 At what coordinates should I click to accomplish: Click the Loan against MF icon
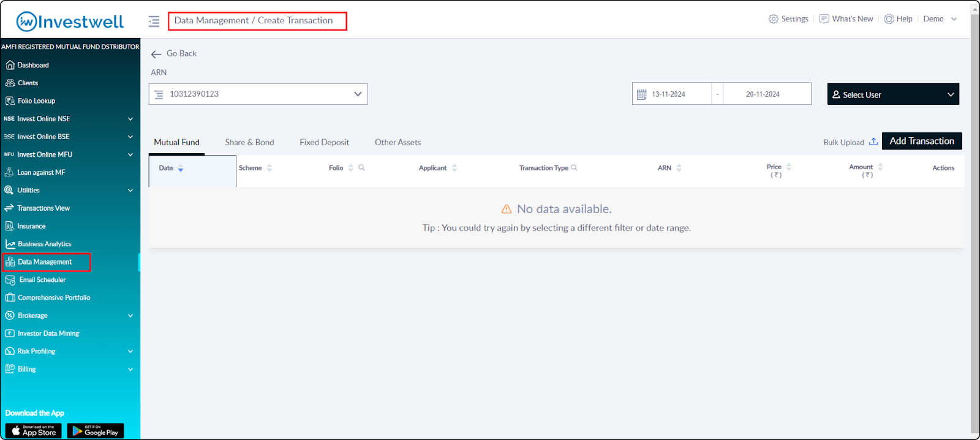[x=9, y=172]
